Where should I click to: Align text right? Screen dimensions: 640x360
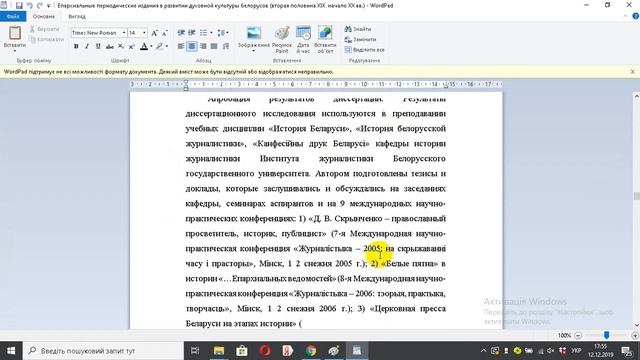pos(203,47)
